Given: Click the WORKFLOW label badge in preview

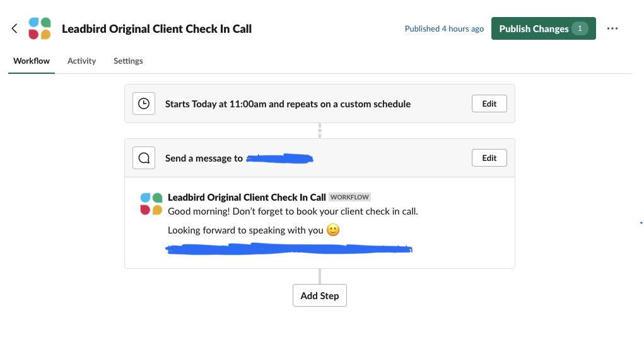Looking at the screenshot, I should tap(349, 198).
